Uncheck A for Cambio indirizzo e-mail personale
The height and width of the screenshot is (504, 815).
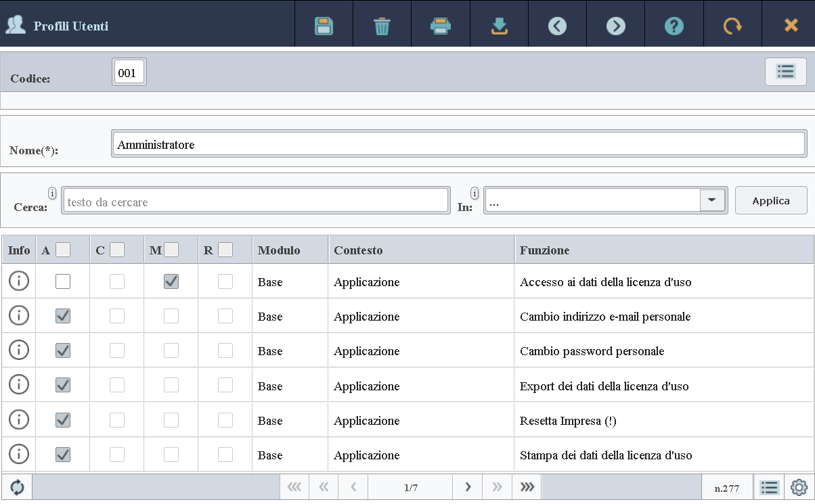(x=63, y=316)
